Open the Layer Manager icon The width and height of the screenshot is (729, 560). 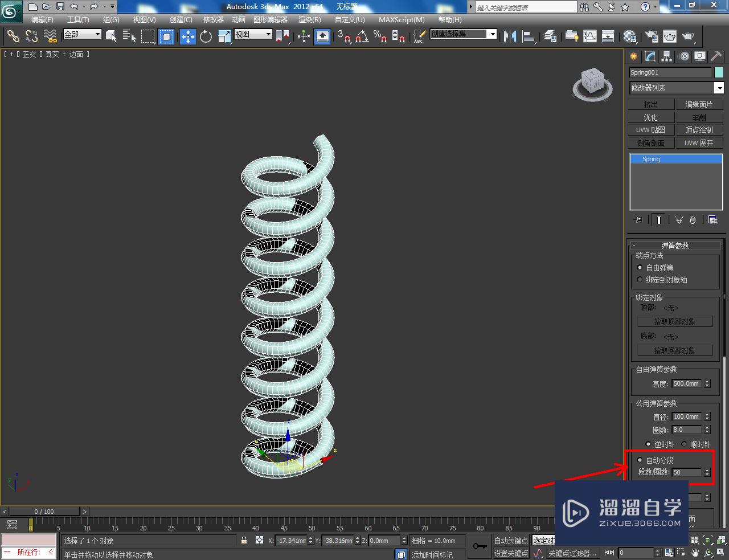[x=550, y=36]
